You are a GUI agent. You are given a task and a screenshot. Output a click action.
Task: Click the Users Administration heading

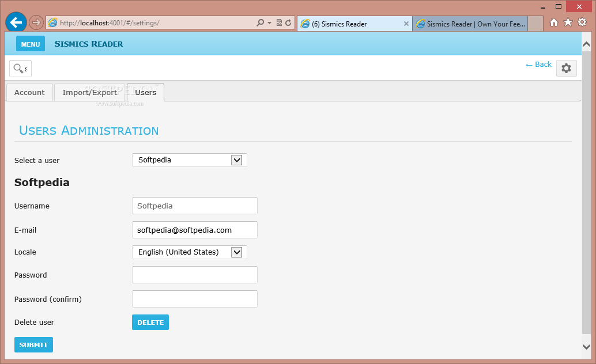point(89,130)
